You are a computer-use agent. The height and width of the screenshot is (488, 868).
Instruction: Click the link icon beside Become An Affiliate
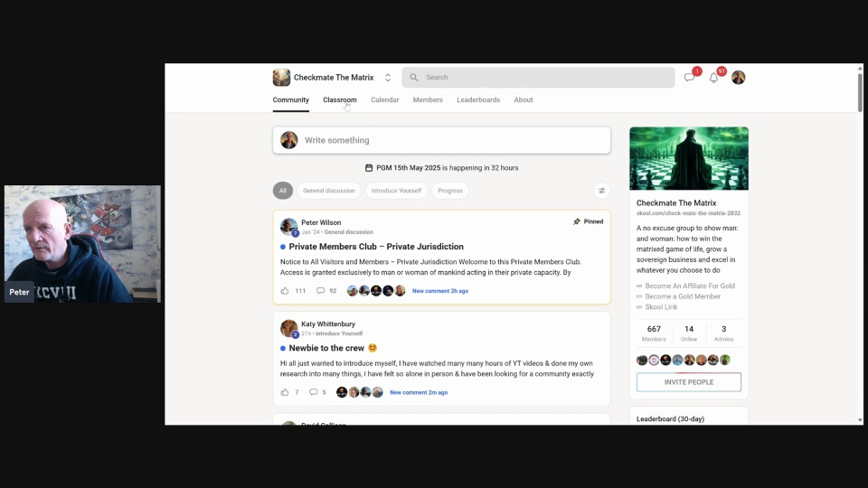[639, 286]
